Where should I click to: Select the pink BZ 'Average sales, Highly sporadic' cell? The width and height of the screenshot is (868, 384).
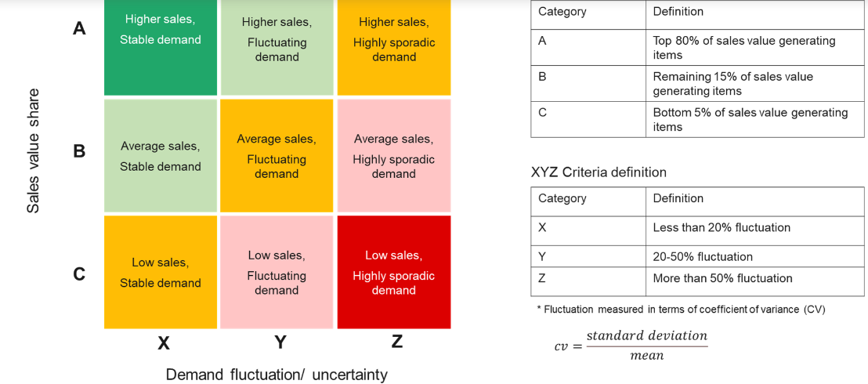(393, 156)
